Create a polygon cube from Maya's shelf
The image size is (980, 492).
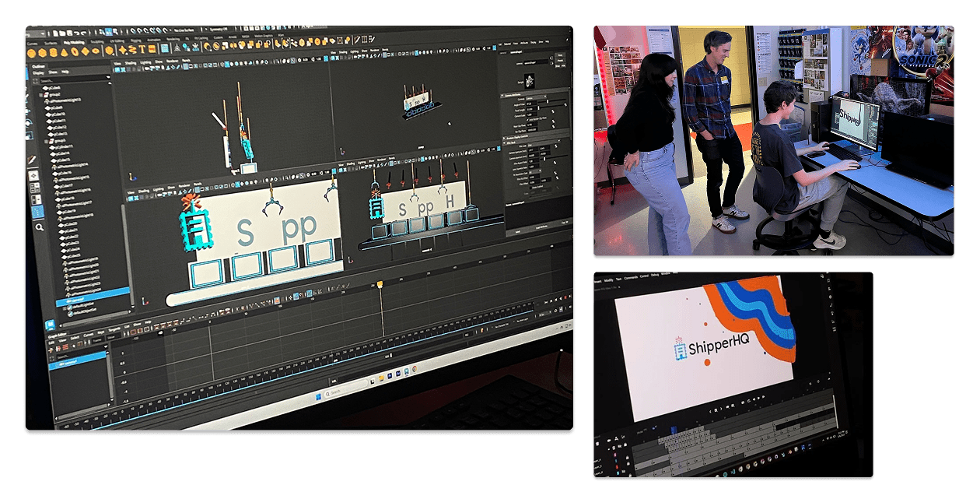coord(43,53)
